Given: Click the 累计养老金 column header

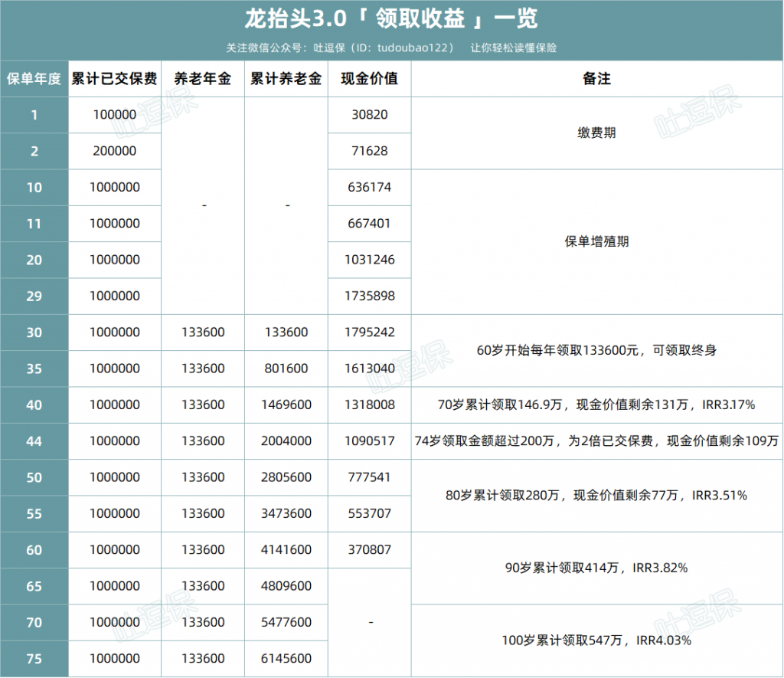Looking at the screenshot, I should click(286, 79).
